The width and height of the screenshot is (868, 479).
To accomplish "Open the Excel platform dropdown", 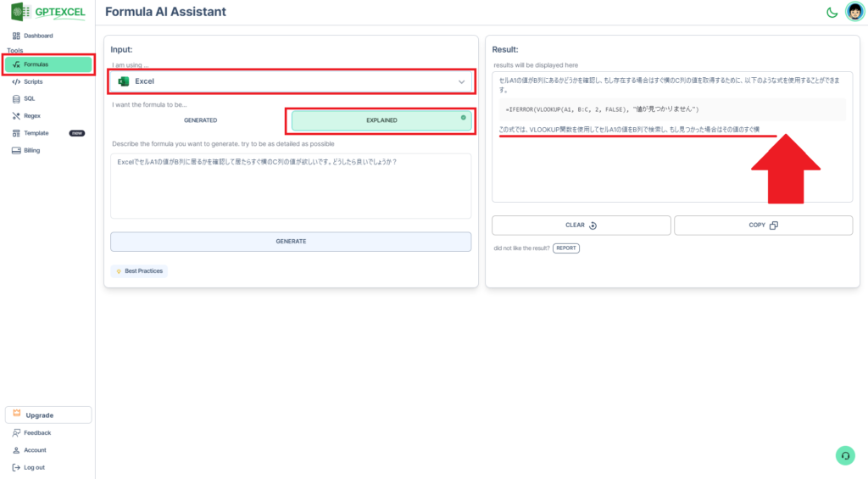I will click(x=292, y=81).
